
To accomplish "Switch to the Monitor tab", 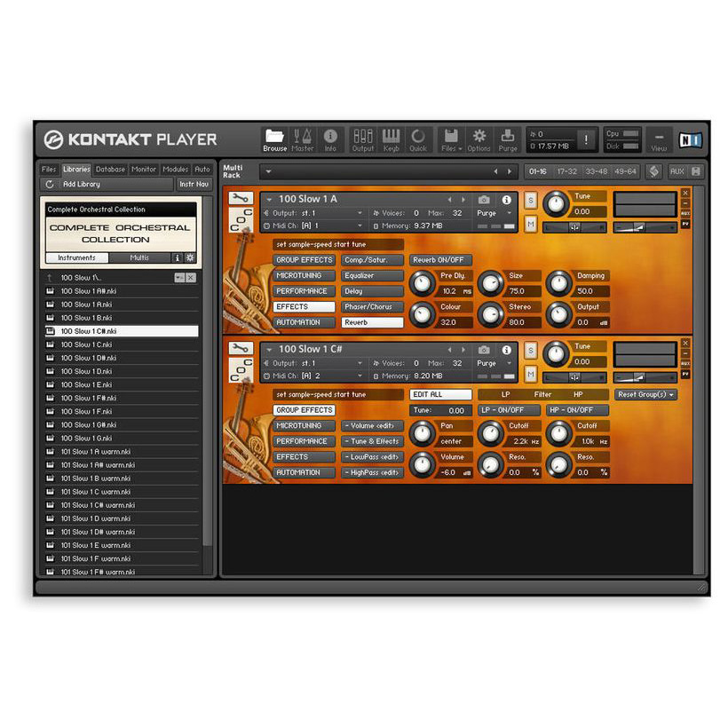I will click(144, 169).
